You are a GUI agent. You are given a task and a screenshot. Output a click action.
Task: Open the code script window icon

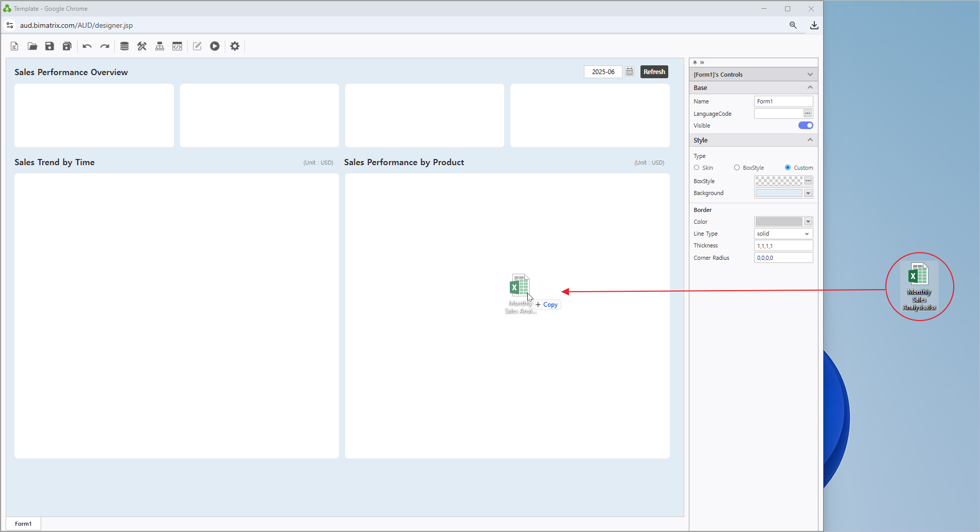click(177, 46)
